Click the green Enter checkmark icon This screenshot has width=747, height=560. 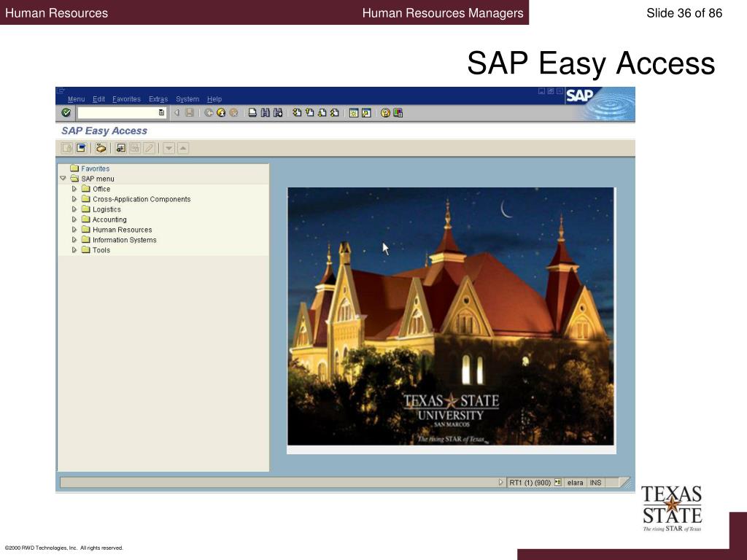tap(66, 113)
